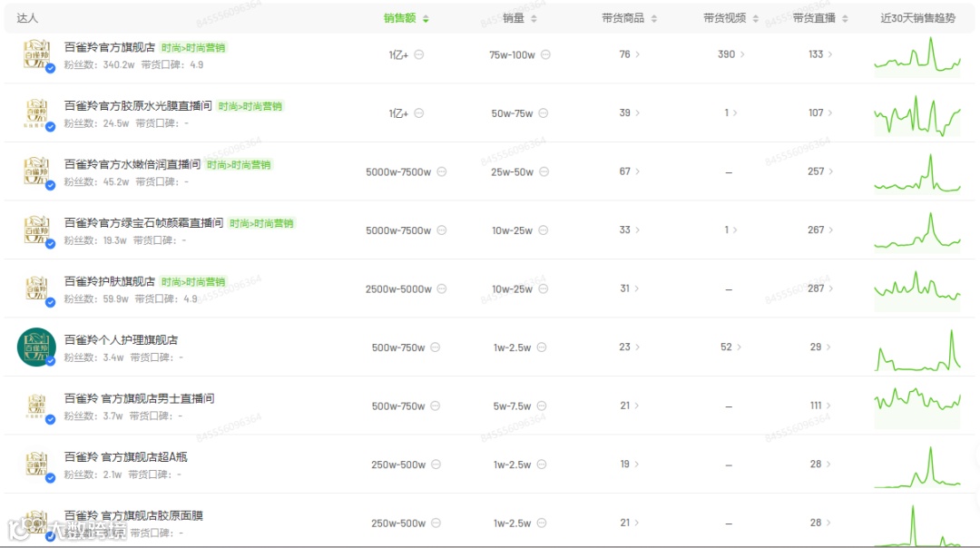Open 百雀羚官方旗舰店 name link
The image size is (980, 548).
coord(110,47)
